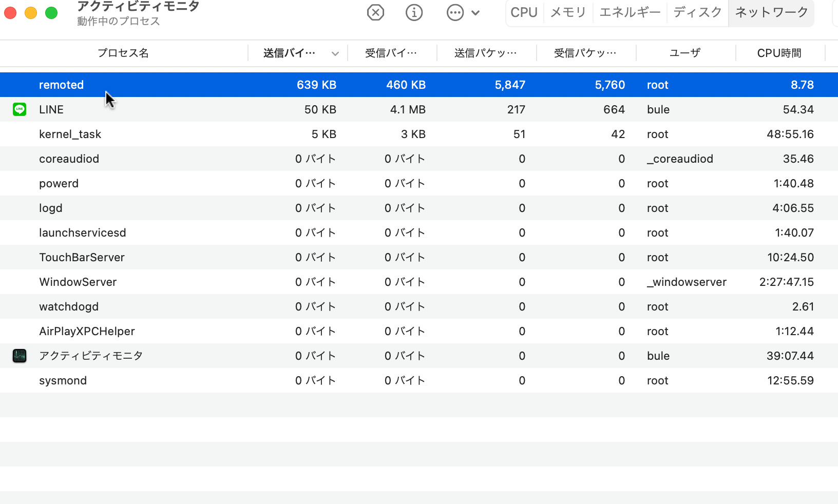Sort by 送信バイ… column header
Viewport: 838px width, 504px height.
[289, 53]
